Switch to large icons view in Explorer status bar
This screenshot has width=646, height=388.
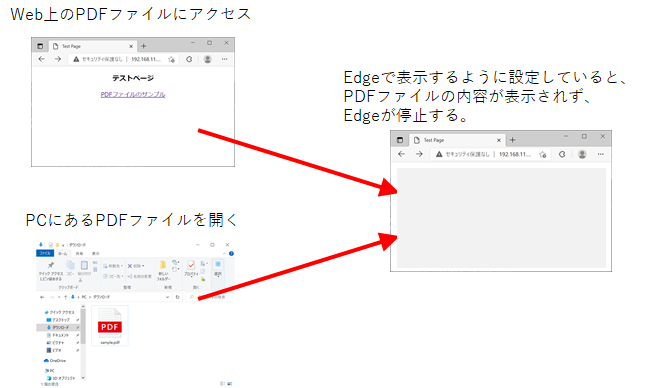229,384
